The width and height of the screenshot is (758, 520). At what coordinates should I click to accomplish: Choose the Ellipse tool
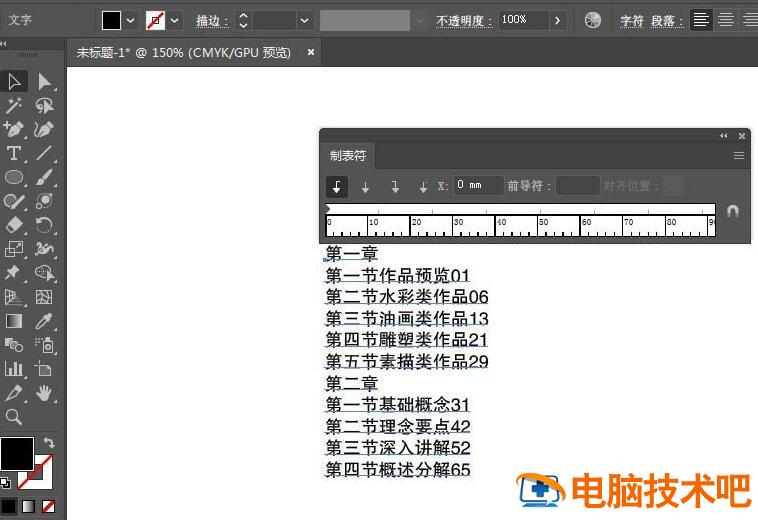(14, 177)
